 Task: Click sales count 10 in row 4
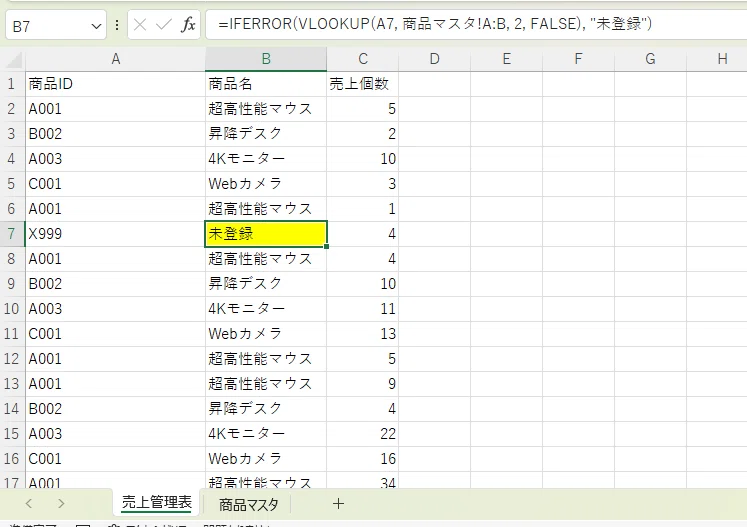coord(363,159)
